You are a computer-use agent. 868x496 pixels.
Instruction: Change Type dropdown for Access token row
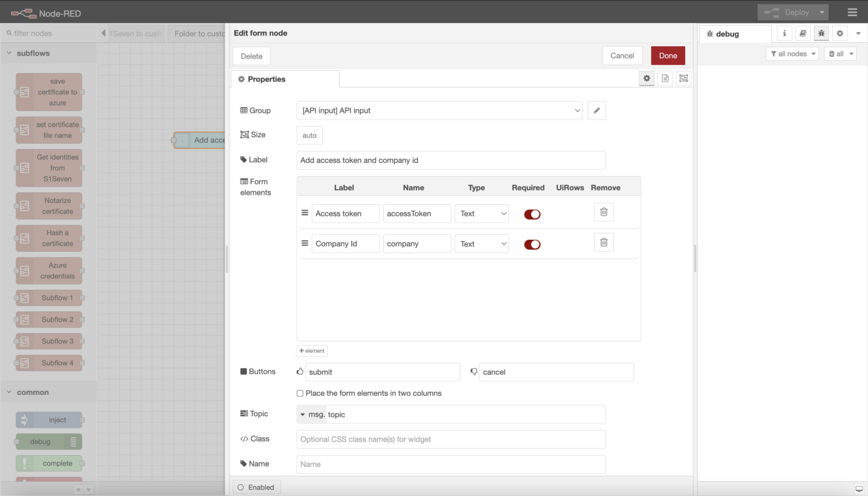481,213
